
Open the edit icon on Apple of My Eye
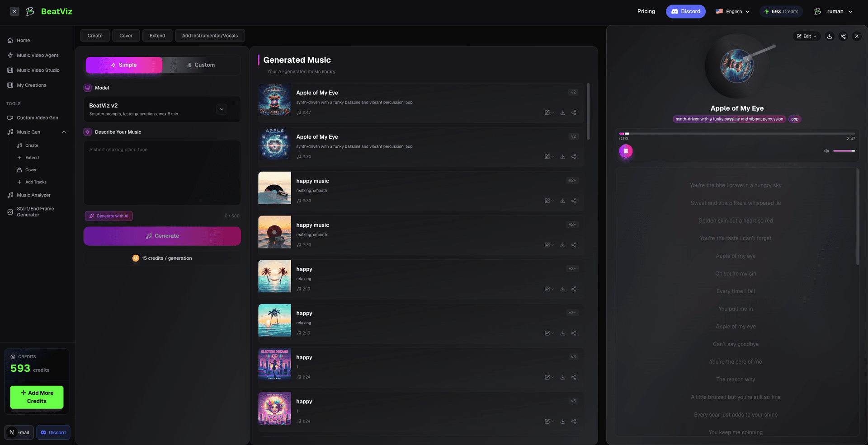pyautogui.click(x=547, y=112)
